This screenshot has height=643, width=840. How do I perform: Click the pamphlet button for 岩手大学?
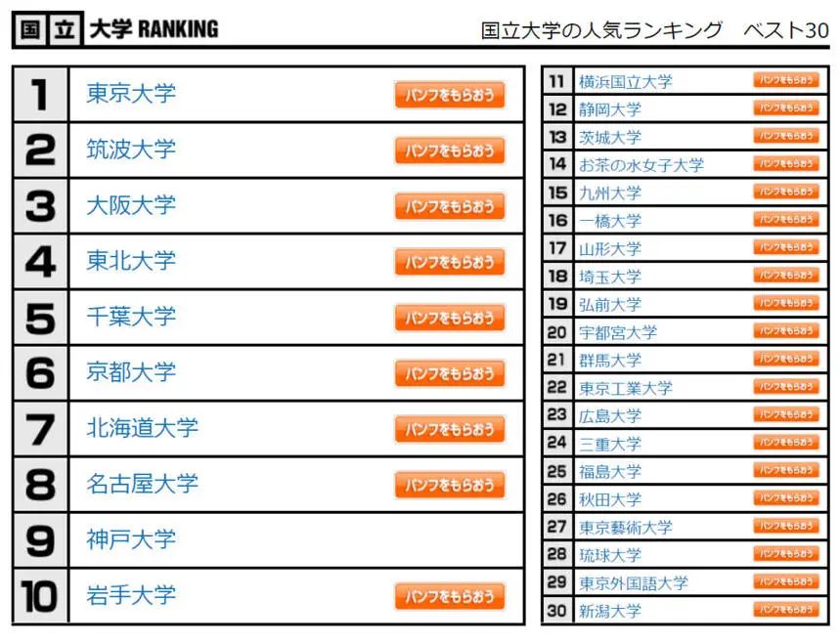coord(450,596)
